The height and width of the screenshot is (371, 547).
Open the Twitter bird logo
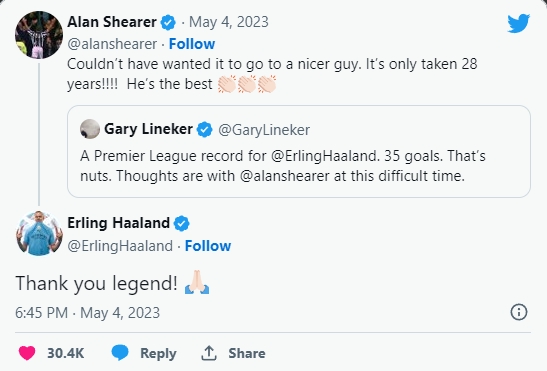(519, 23)
